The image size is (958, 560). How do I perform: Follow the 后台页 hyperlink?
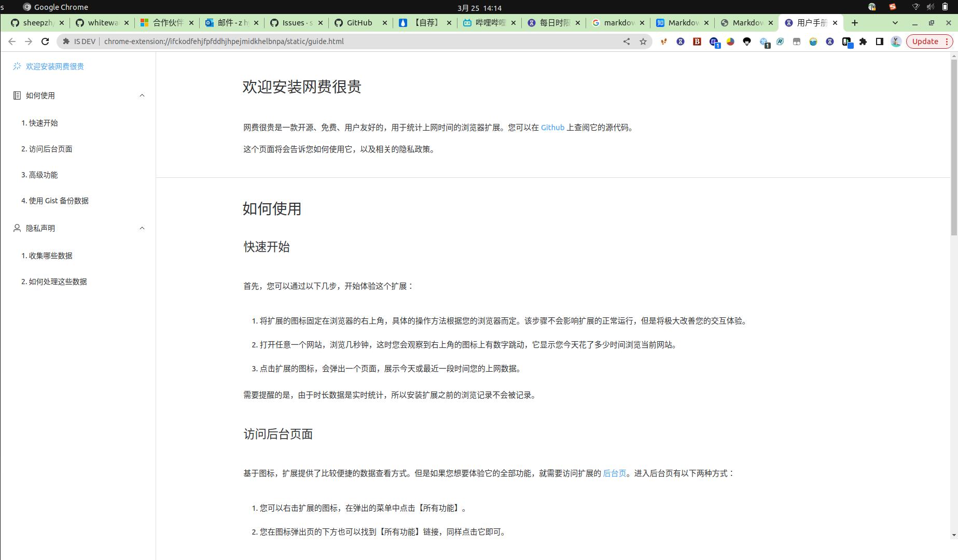615,473
